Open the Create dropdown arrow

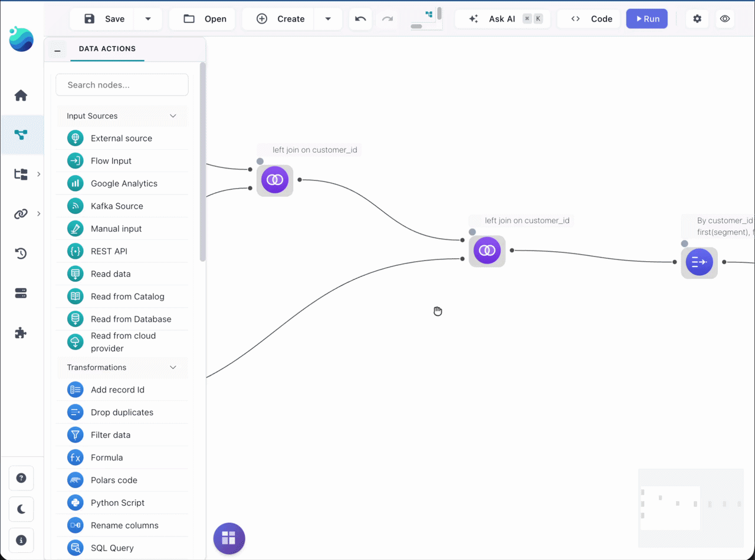[x=328, y=19]
